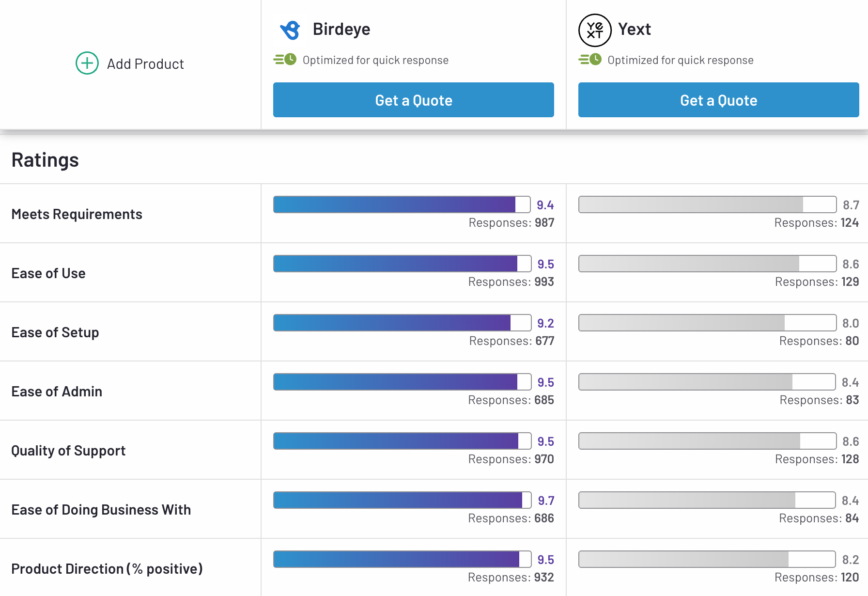
Task: Click the Yext circular logo
Action: click(595, 30)
